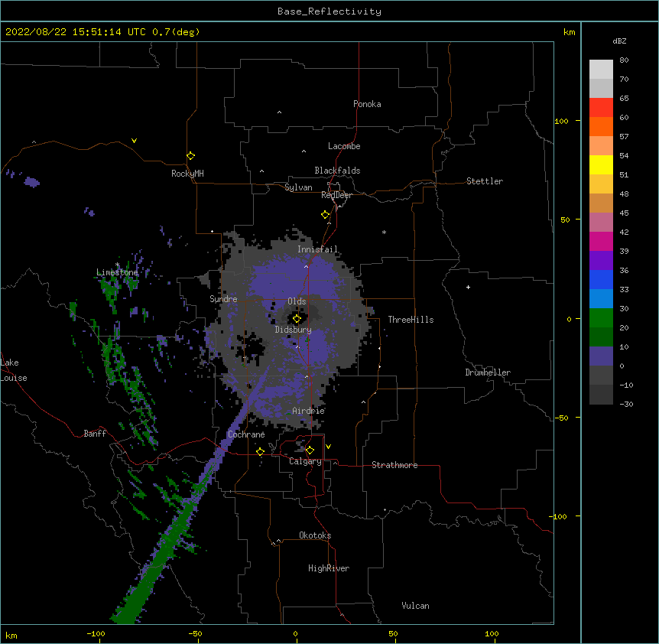Click the 20 dBZ green legend swatch
The image size is (659, 644).
pyautogui.click(x=601, y=337)
